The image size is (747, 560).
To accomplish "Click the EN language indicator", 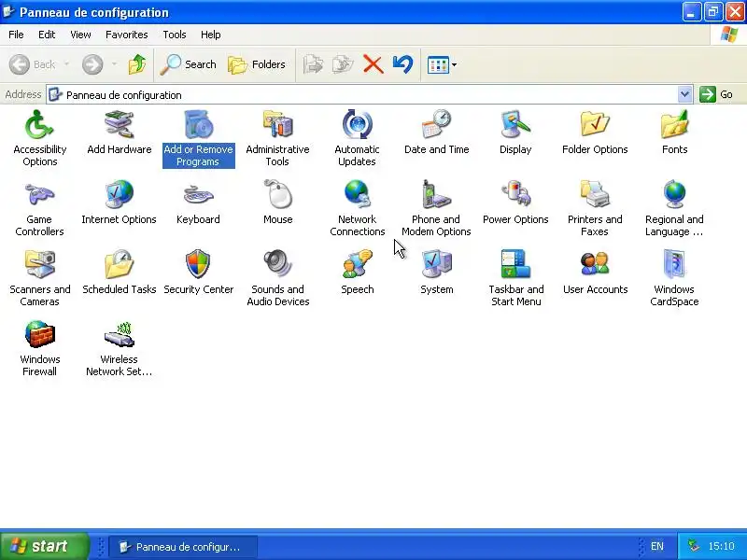I will 657,546.
